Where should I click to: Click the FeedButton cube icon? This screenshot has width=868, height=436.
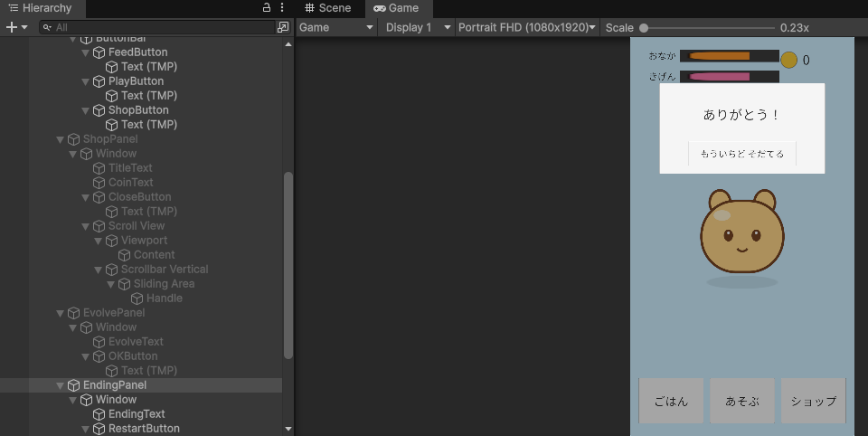click(x=99, y=52)
